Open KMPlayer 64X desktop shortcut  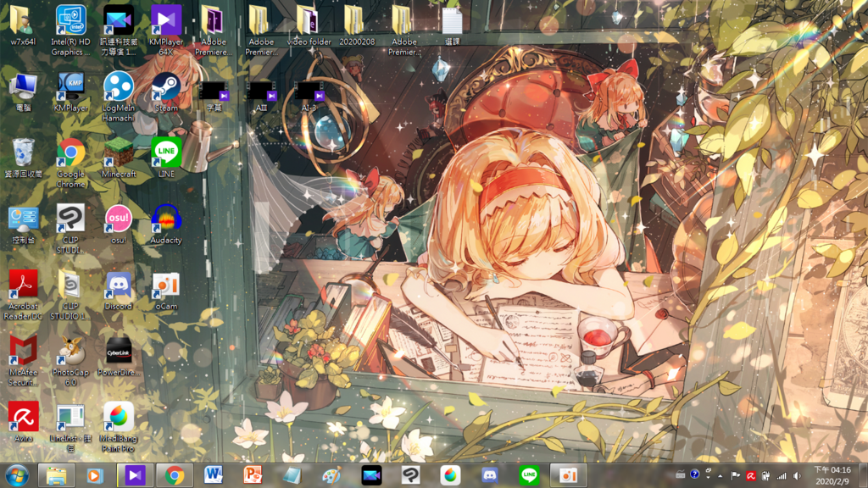(166, 31)
